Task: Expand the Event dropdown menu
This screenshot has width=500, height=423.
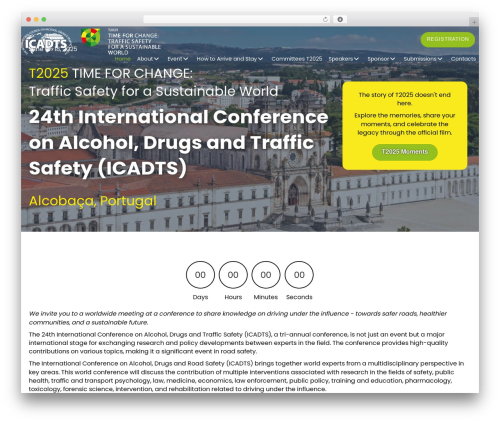Action: tap(178, 59)
